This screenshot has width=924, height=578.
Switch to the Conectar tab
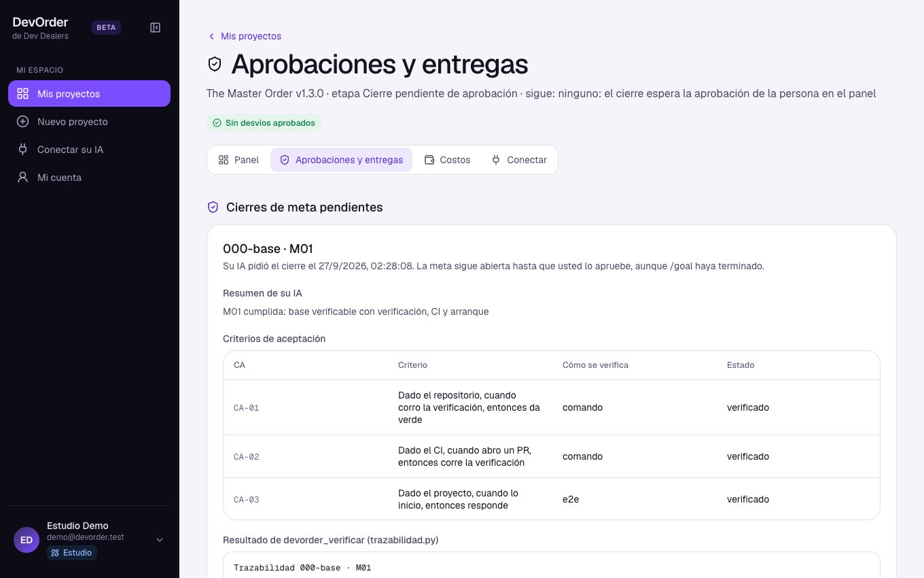(x=518, y=160)
